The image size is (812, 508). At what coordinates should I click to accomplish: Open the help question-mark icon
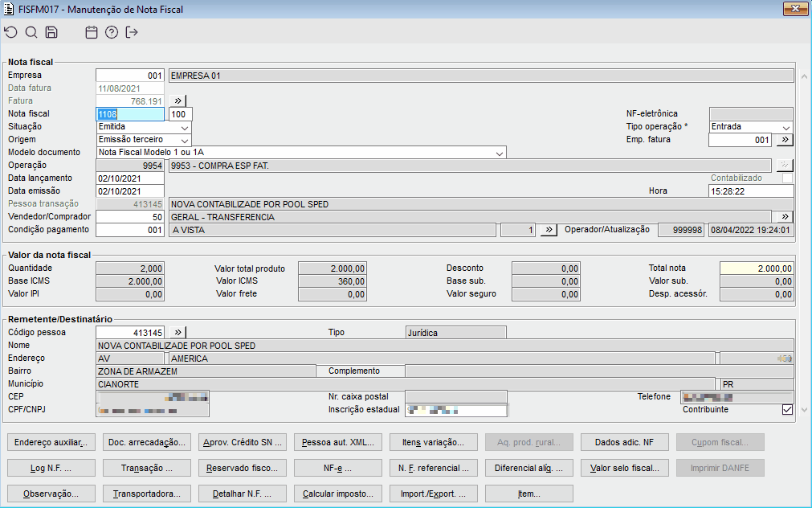click(x=112, y=32)
